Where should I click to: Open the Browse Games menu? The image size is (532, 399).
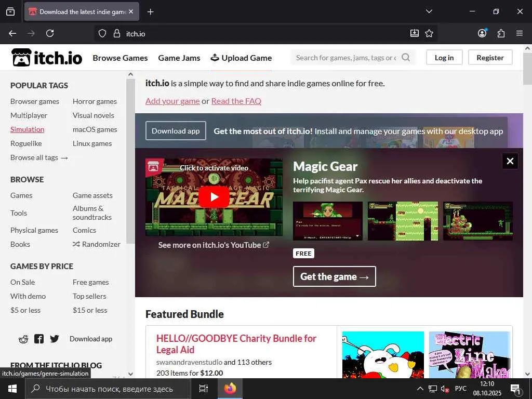coord(120,58)
